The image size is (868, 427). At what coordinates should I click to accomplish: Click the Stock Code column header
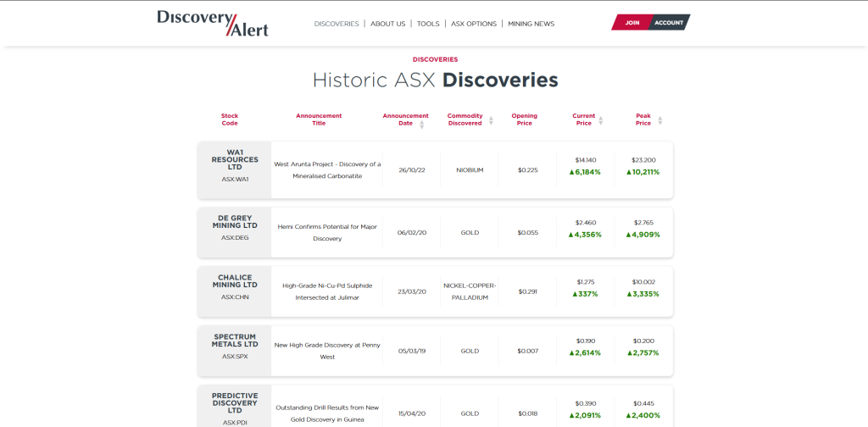[230, 119]
